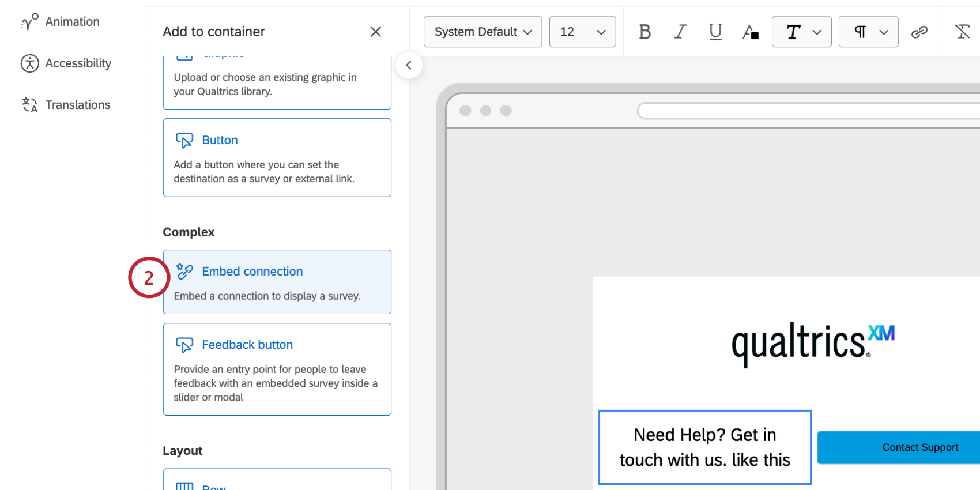Open the Animation settings
Viewport: 980px width, 490px height.
pyautogui.click(x=60, y=22)
